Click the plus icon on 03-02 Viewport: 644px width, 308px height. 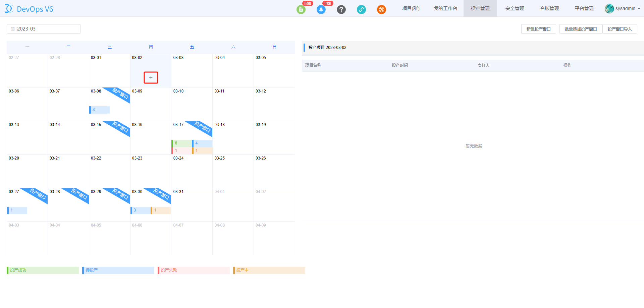151,78
